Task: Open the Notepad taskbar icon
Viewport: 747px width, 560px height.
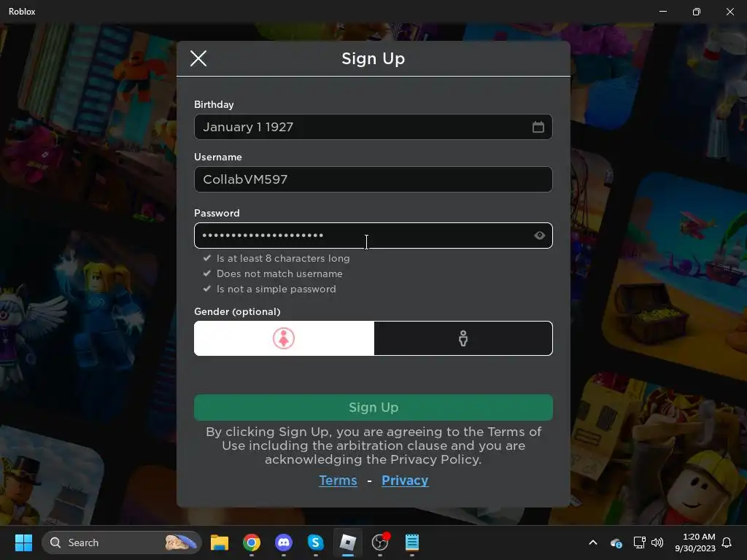Action: (412, 542)
